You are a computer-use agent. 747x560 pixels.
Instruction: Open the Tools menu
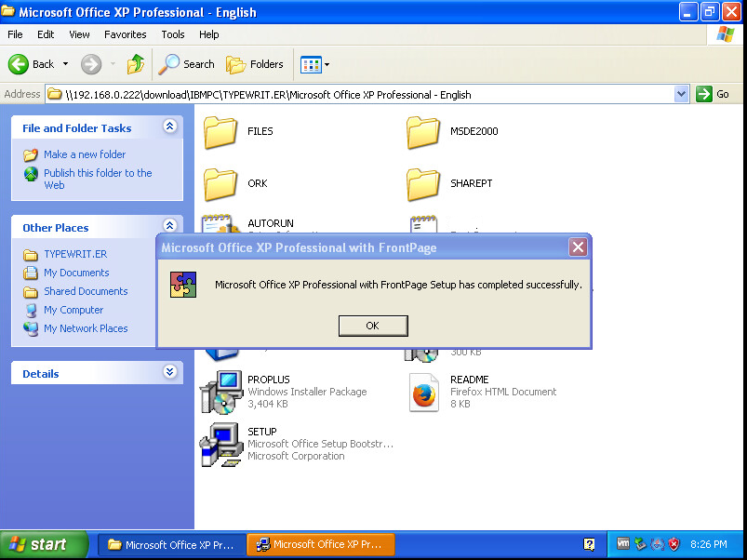[173, 34]
